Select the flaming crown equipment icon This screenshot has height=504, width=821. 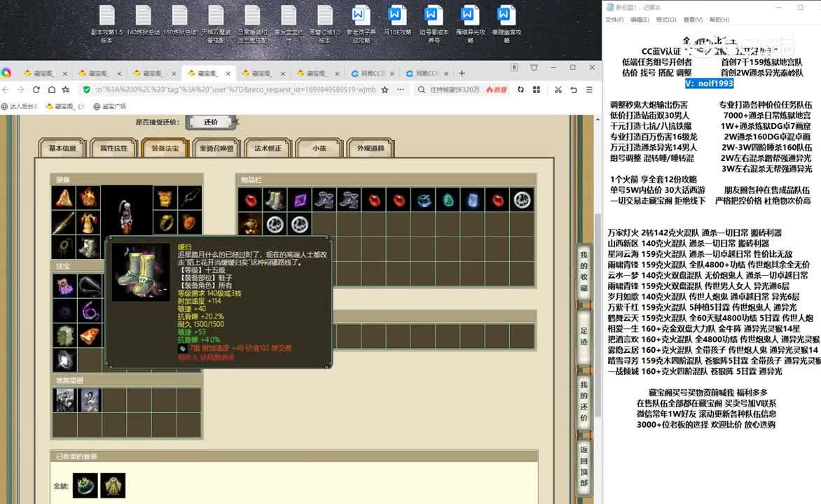88,198
